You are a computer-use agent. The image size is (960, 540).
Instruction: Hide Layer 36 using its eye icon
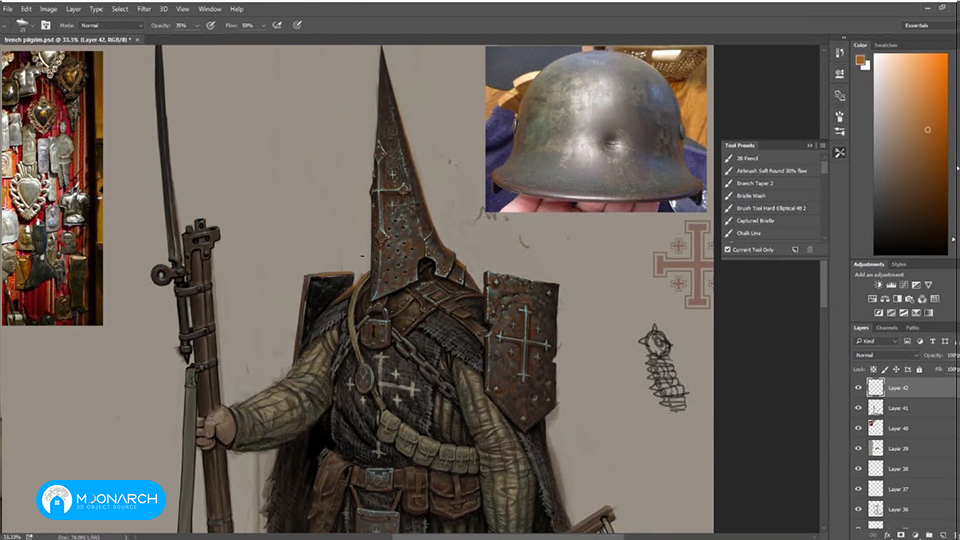coord(858,509)
